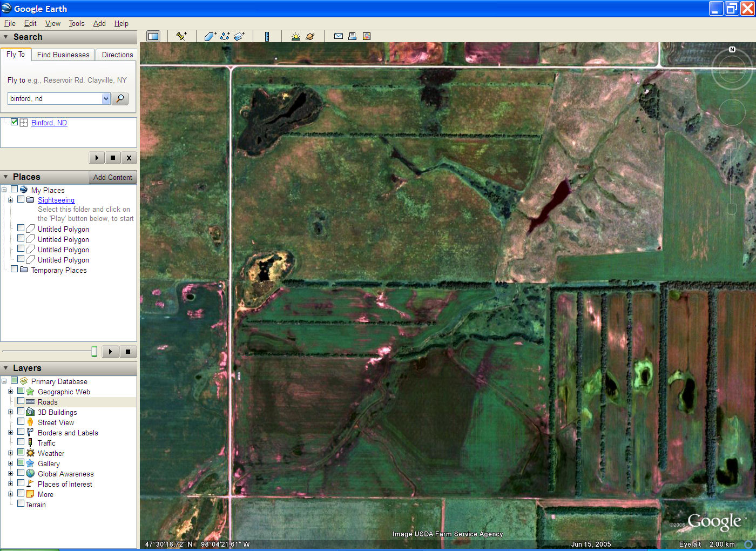Toggle sunlight display with the sun icon
The height and width of the screenshot is (551, 756).
[x=295, y=36]
